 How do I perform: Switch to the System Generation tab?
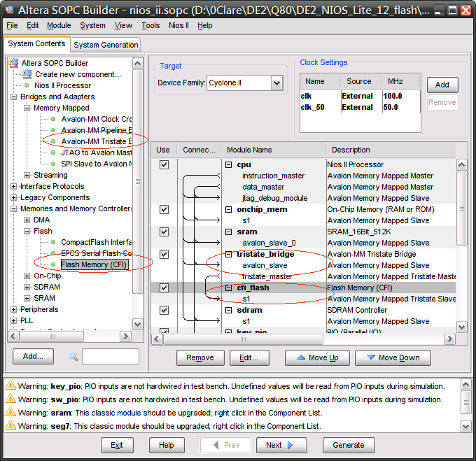pos(106,45)
